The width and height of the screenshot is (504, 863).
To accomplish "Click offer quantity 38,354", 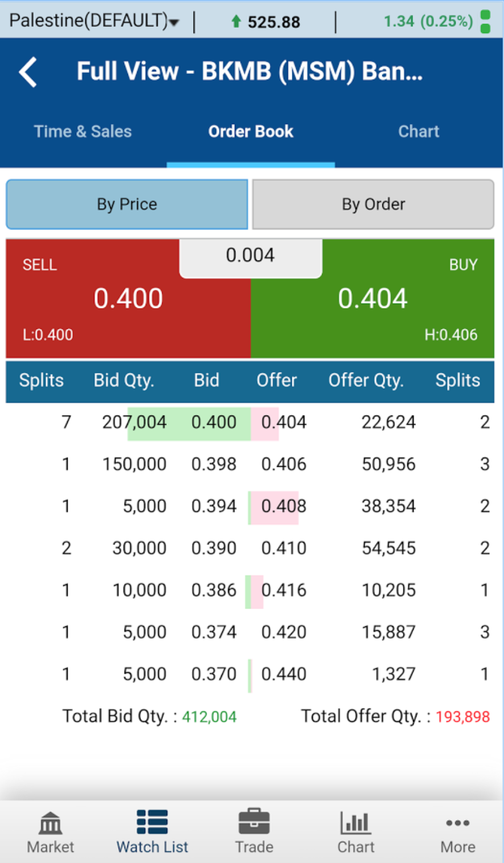I will [x=389, y=506].
